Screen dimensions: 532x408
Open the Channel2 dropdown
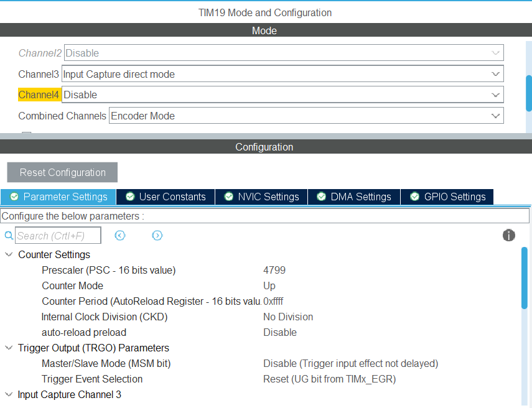[x=284, y=53]
